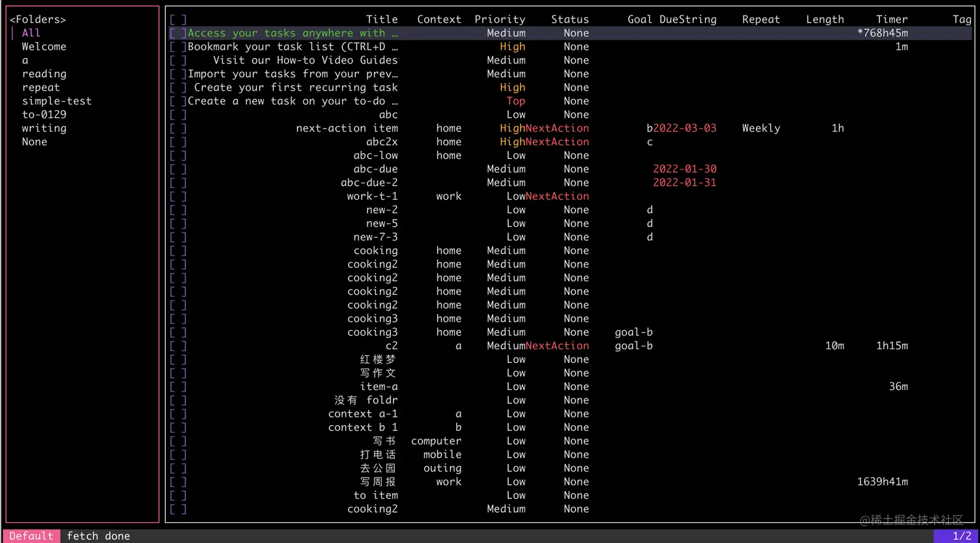Select the repeat folder
Image resolution: width=980 pixels, height=543 pixels.
[x=41, y=87]
